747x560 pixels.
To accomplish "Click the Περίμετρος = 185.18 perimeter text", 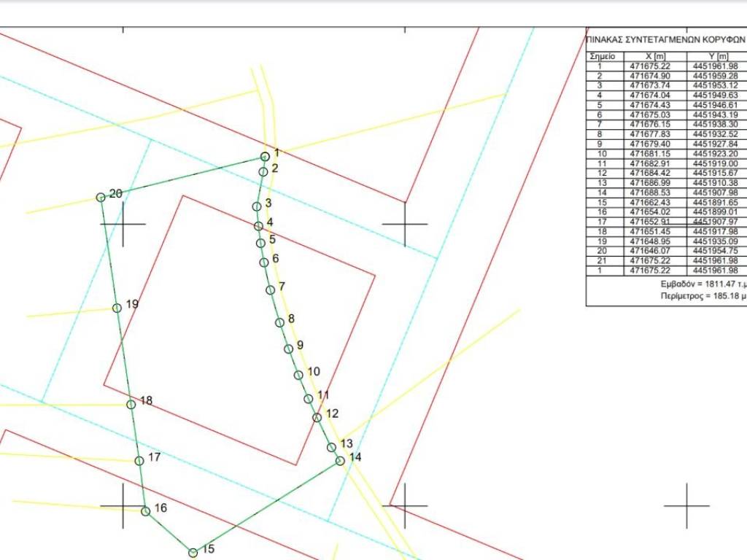I will [702, 297].
